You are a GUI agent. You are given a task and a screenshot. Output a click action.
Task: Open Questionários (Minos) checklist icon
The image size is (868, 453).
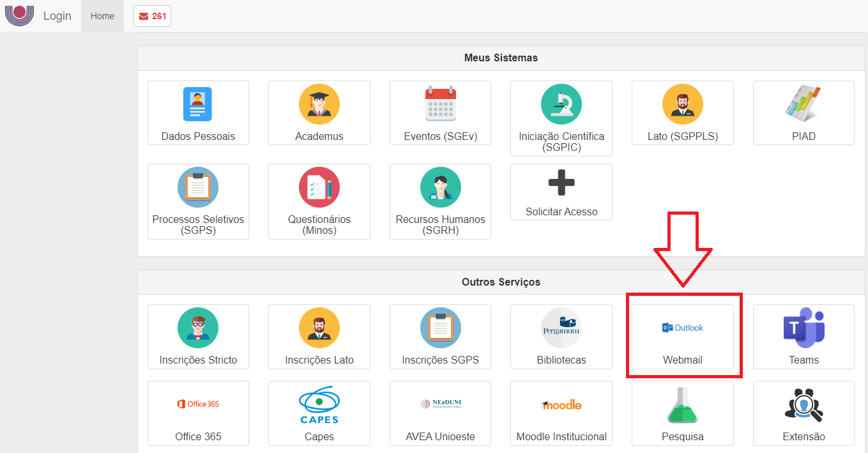319,187
